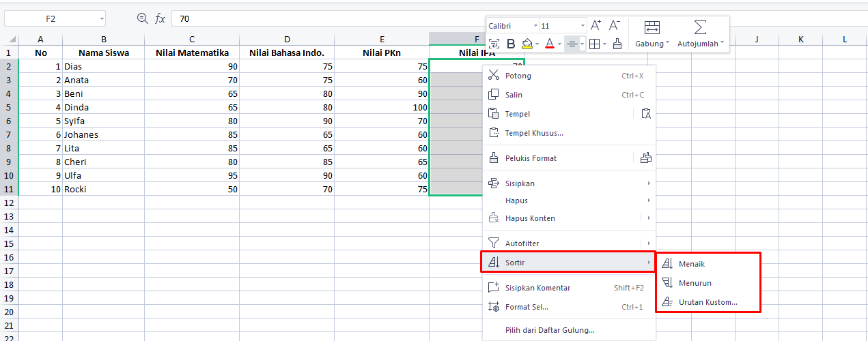The image size is (868, 341).
Task: Select column K header
Action: pos(800,40)
